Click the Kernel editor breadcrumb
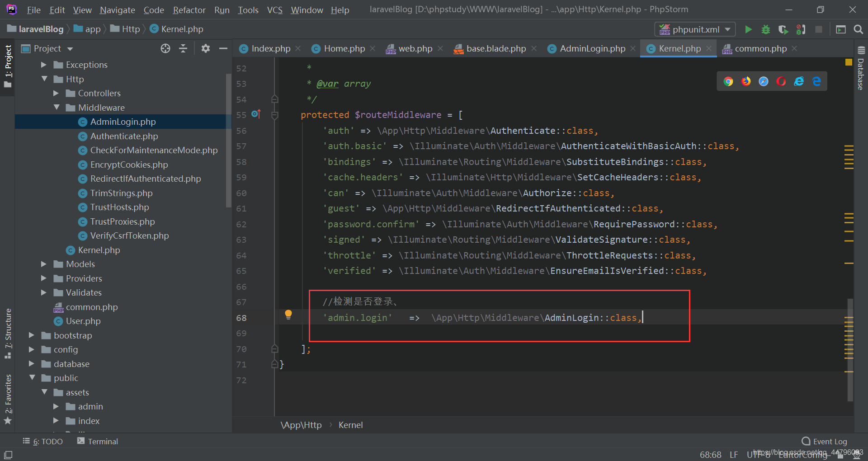 350,425
